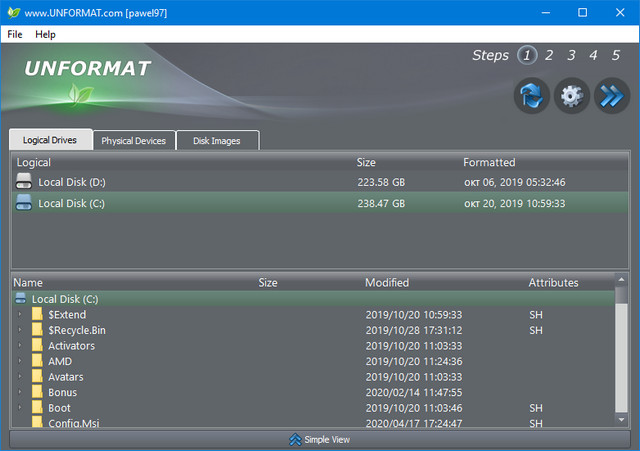The image size is (640, 451).
Task: Click file list scrollbar up arrow
Action: click(621, 280)
